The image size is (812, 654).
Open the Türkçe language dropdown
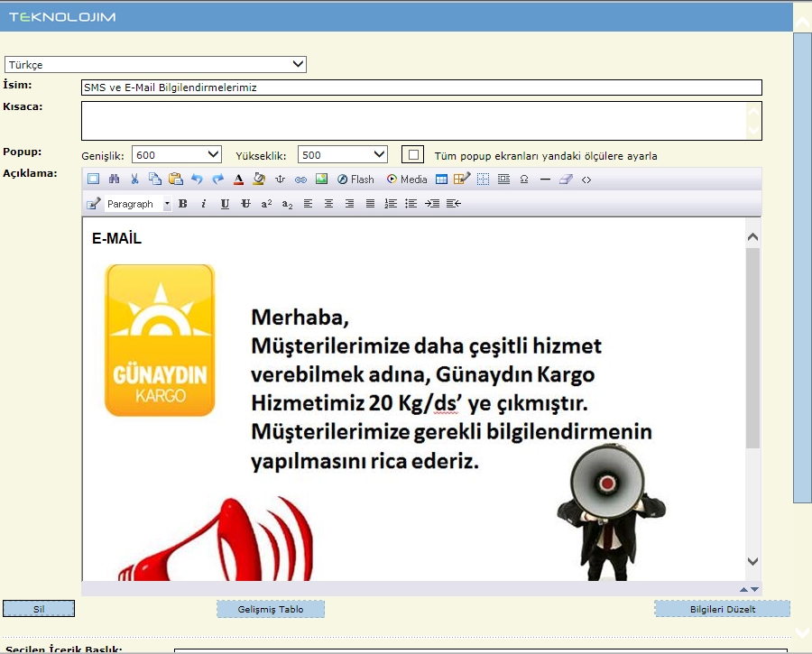click(x=155, y=64)
